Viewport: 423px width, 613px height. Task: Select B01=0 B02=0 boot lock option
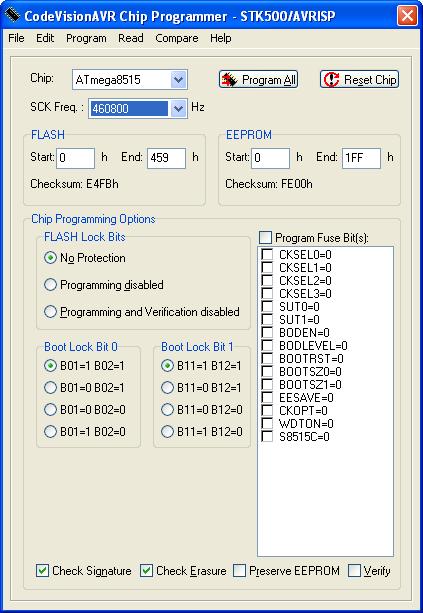tap(50, 409)
